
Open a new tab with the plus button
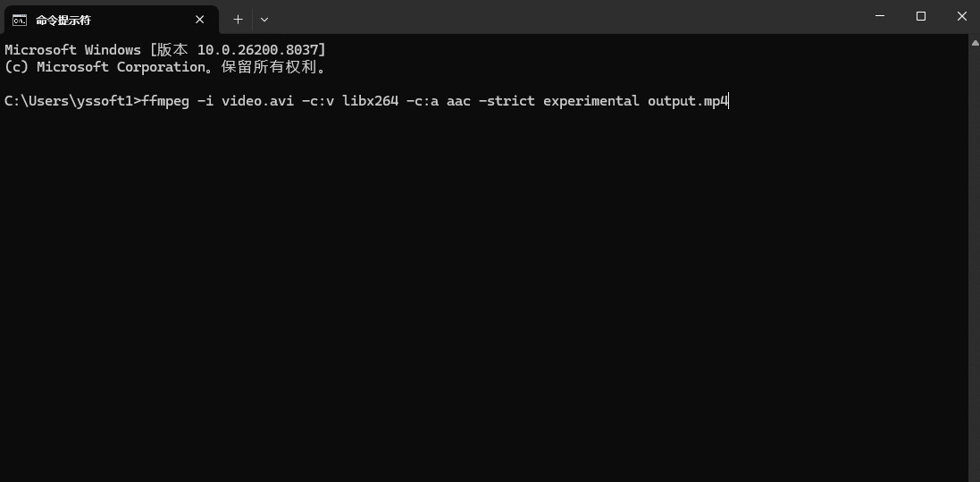(238, 19)
